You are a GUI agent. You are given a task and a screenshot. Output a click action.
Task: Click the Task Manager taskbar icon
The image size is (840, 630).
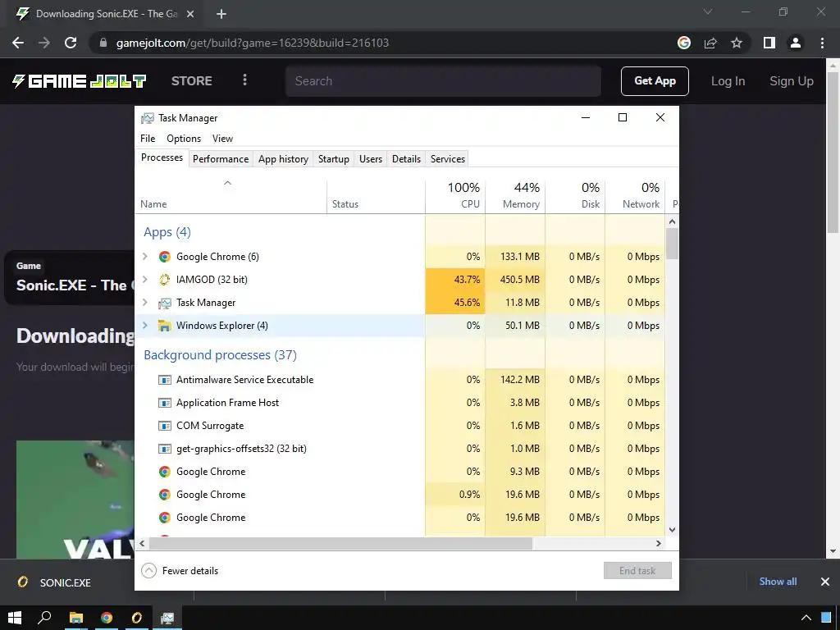tap(167, 618)
